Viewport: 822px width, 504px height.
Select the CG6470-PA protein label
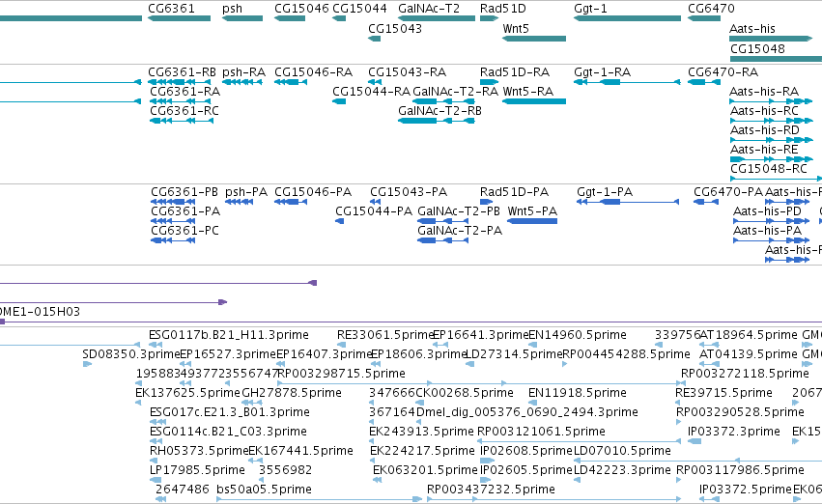728,192
